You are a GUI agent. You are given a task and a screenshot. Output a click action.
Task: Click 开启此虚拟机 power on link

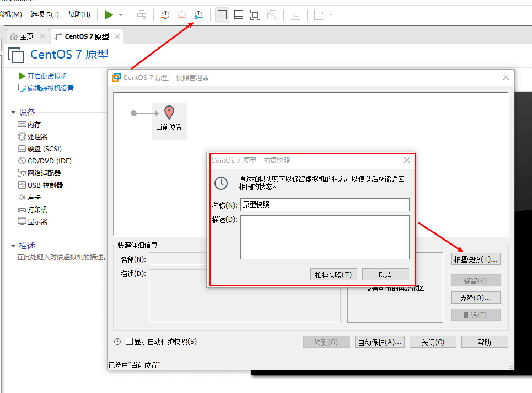[47, 76]
